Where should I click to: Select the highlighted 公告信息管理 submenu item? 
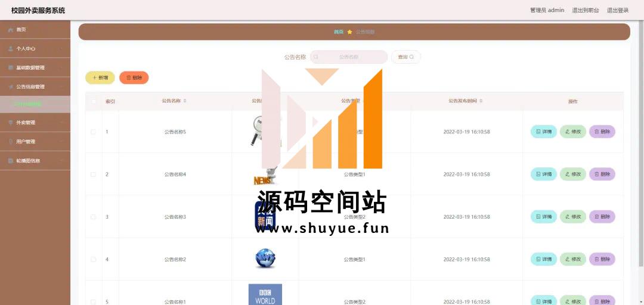(x=35, y=104)
